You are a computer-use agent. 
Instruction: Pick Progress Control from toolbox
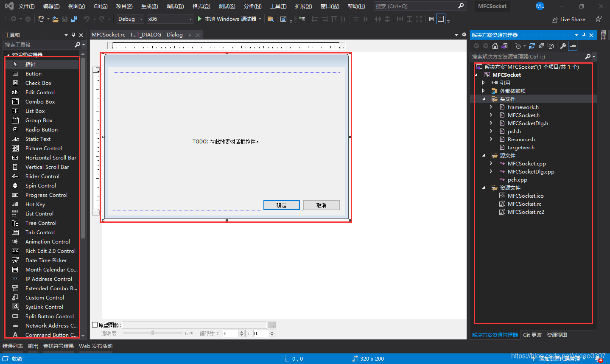(42, 195)
